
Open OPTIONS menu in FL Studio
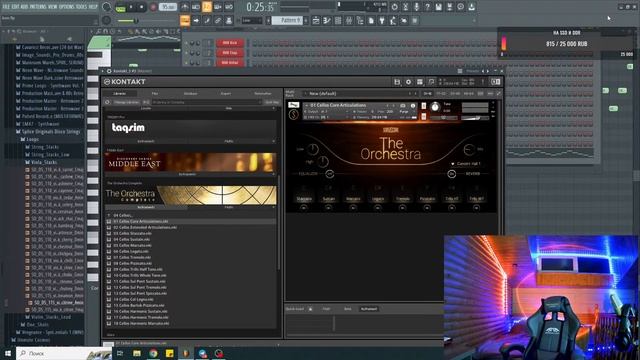[67, 7]
